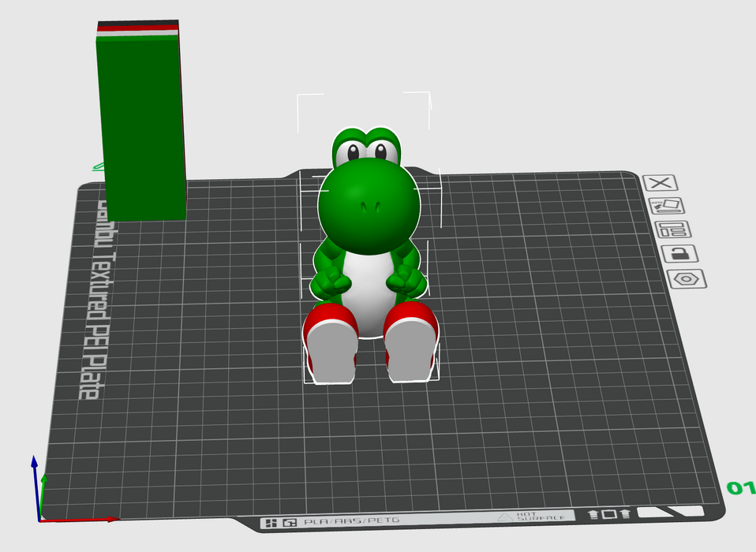This screenshot has width=756, height=552.
Task: Click Yoshi's eye on the screen's right
Action: tap(383, 151)
